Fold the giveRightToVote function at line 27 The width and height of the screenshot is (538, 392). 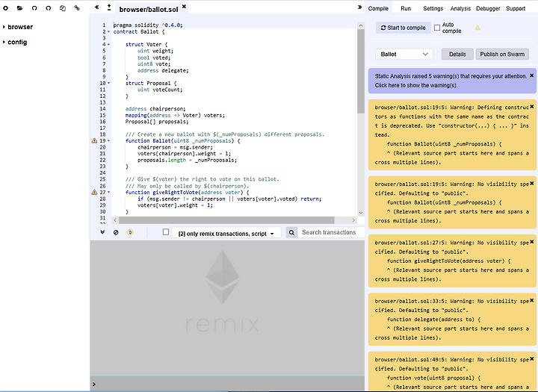[x=109, y=192]
